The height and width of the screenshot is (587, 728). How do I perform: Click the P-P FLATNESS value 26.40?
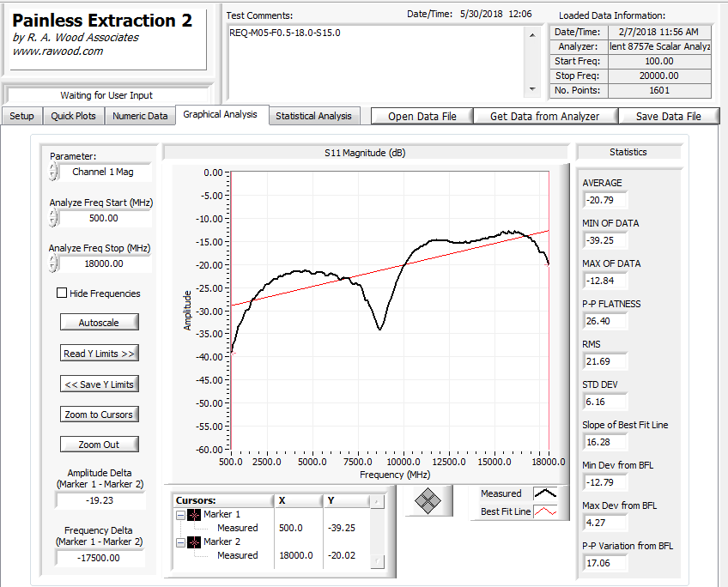[x=605, y=321]
